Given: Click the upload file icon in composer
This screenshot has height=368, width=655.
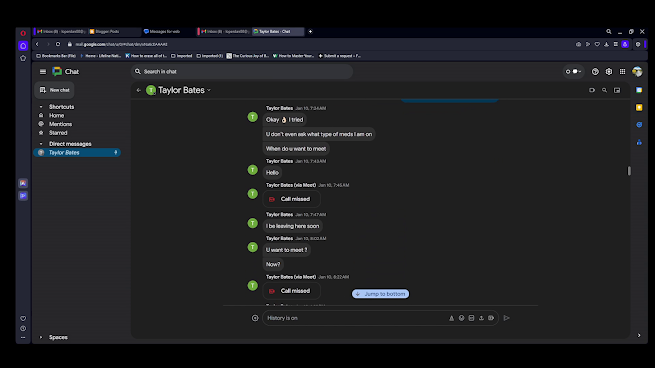Looking at the screenshot, I should (x=481, y=318).
